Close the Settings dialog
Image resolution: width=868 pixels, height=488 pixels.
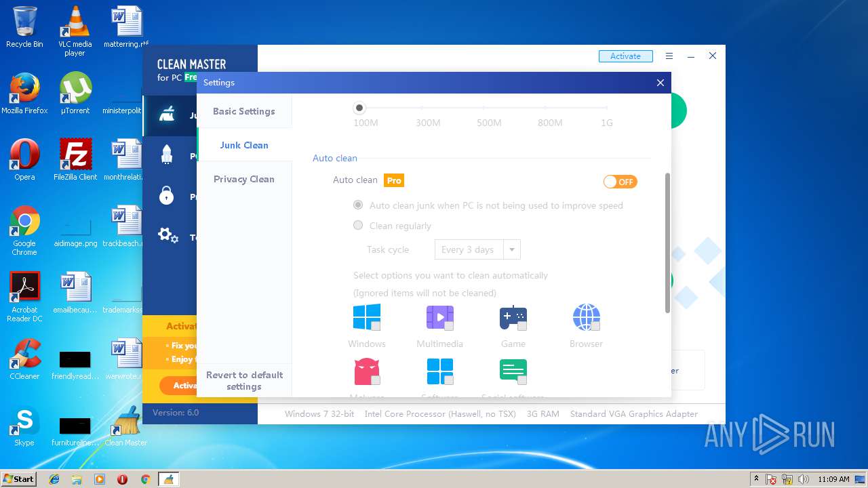coord(660,83)
